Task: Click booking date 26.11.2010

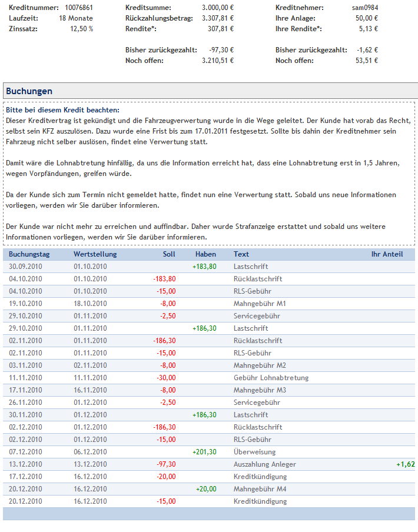Action: click(x=25, y=403)
